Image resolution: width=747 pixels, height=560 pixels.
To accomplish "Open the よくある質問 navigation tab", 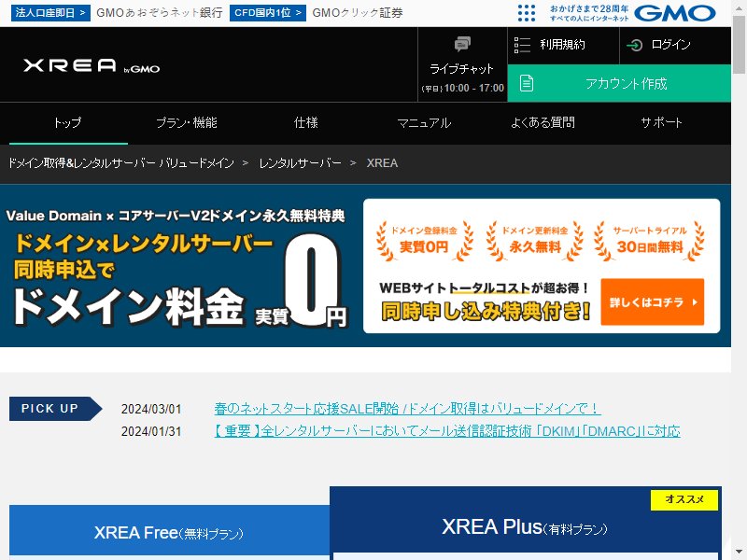I will click(543, 123).
